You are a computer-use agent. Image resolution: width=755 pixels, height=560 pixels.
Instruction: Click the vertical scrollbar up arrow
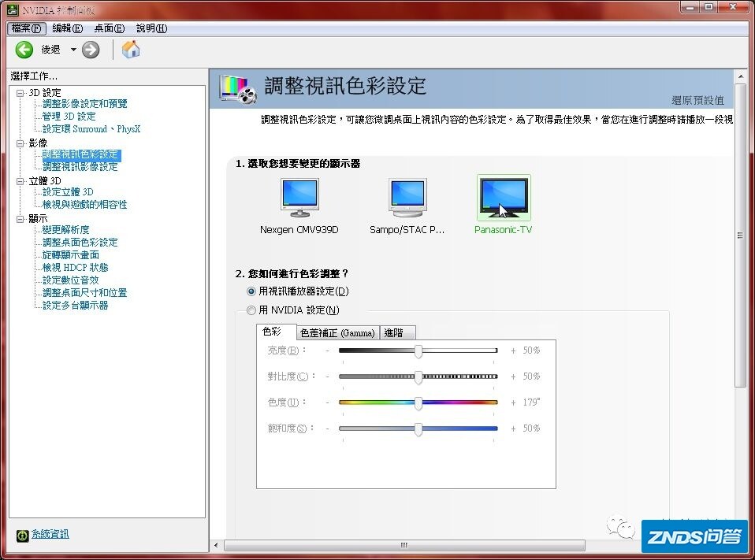pyautogui.click(x=741, y=76)
